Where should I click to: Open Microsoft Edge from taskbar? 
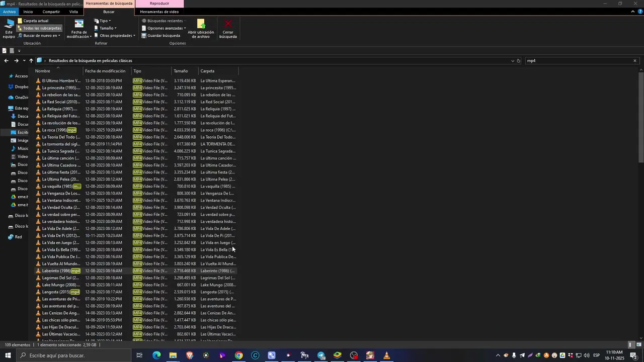(156, 355)
